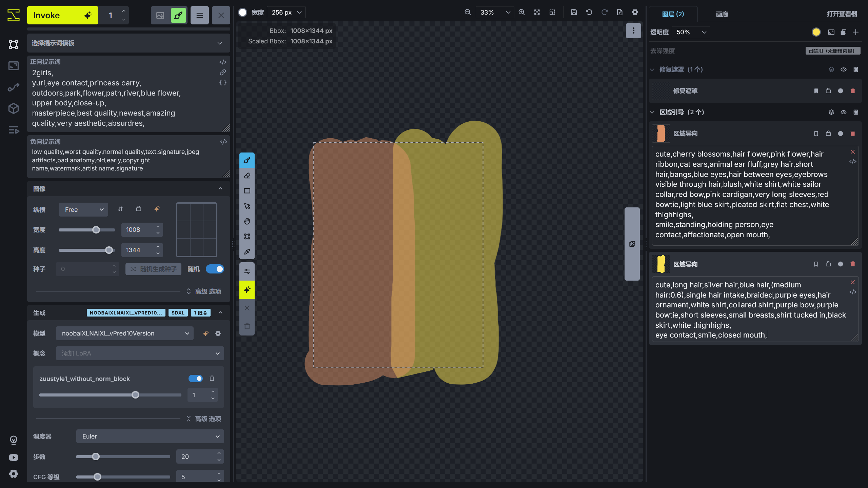Select the Eraser tool
Viewport: 868px width, 488px height.
tap(247, 175)
